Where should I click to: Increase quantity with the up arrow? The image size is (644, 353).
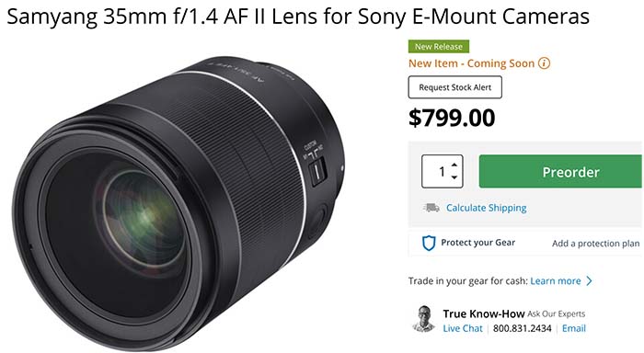(454, 165)
